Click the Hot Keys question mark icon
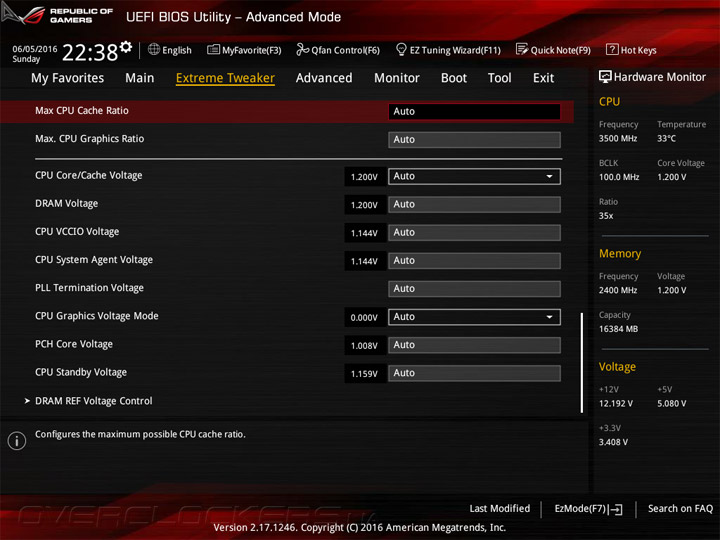Image resolution: width=720 pixels, height=540 pixels. pos(612,49)
